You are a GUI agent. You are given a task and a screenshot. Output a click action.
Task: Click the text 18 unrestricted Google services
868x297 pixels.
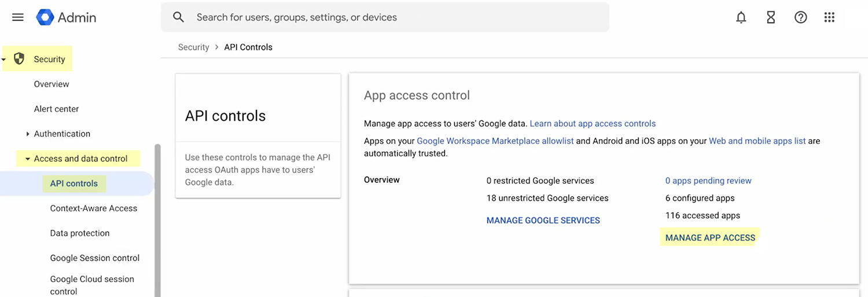[x=547, y=198]
